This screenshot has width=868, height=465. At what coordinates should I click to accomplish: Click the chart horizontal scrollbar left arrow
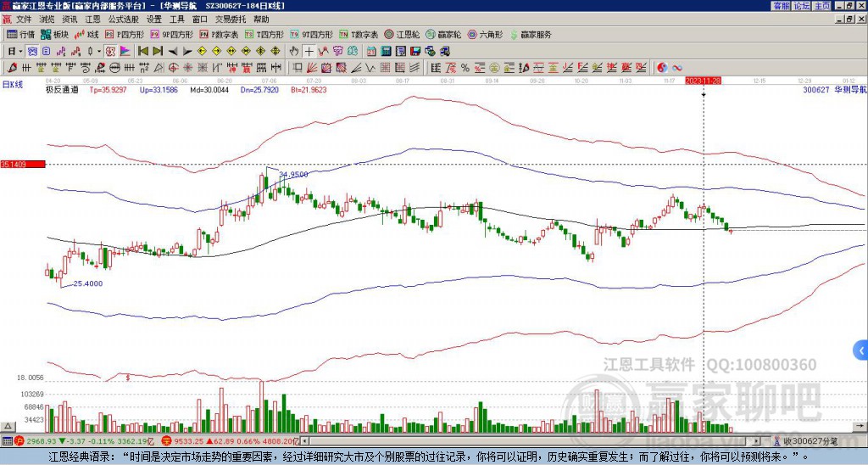click(x=304, y=441)
